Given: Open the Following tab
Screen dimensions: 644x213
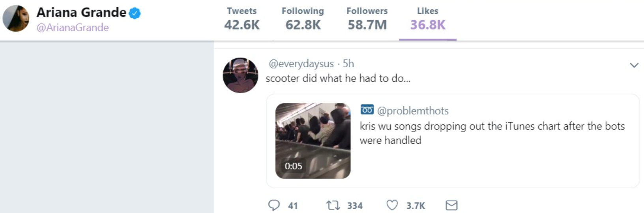Looking at the screenshot, I should tap(303, 19).
